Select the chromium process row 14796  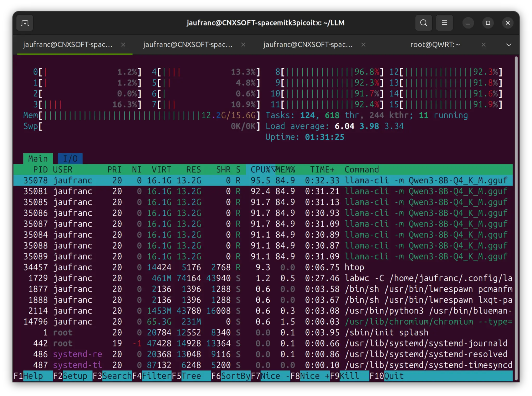pos(263,322)
